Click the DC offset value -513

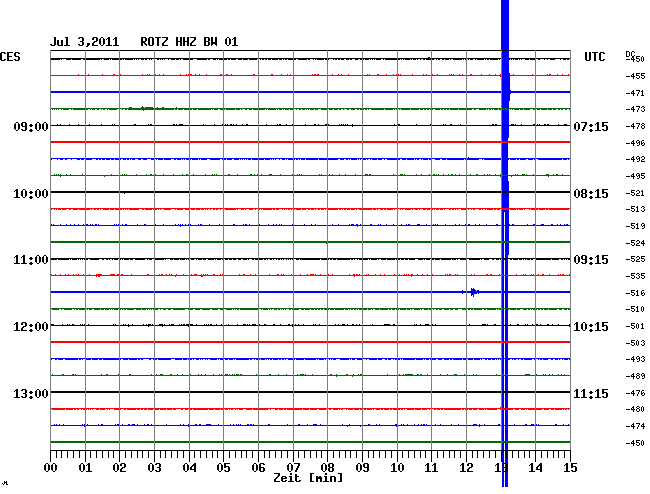pos(635,209)
